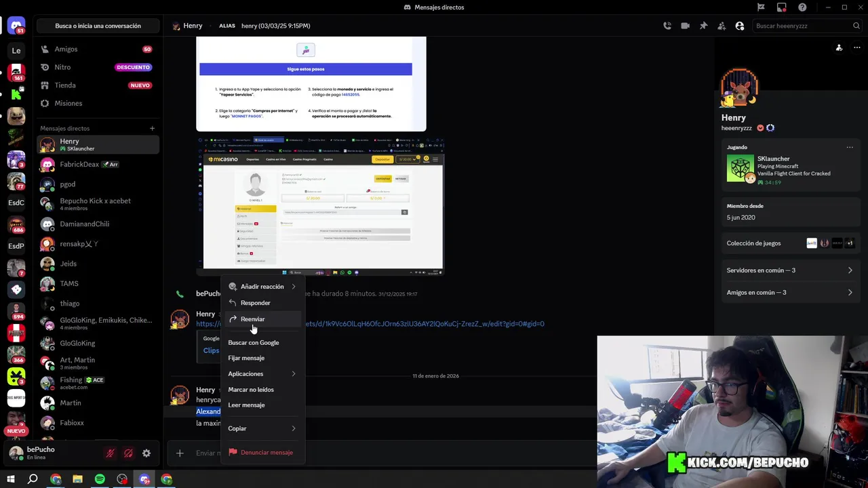Open the Amigos friends list
Screen dimensions: 868x488
point(98,49)
